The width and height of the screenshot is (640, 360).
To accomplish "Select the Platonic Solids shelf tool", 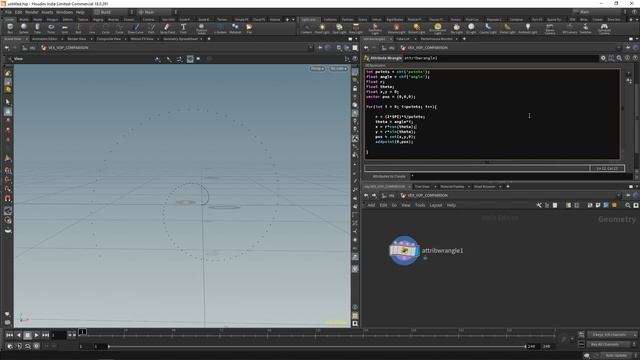I will 201,29.
